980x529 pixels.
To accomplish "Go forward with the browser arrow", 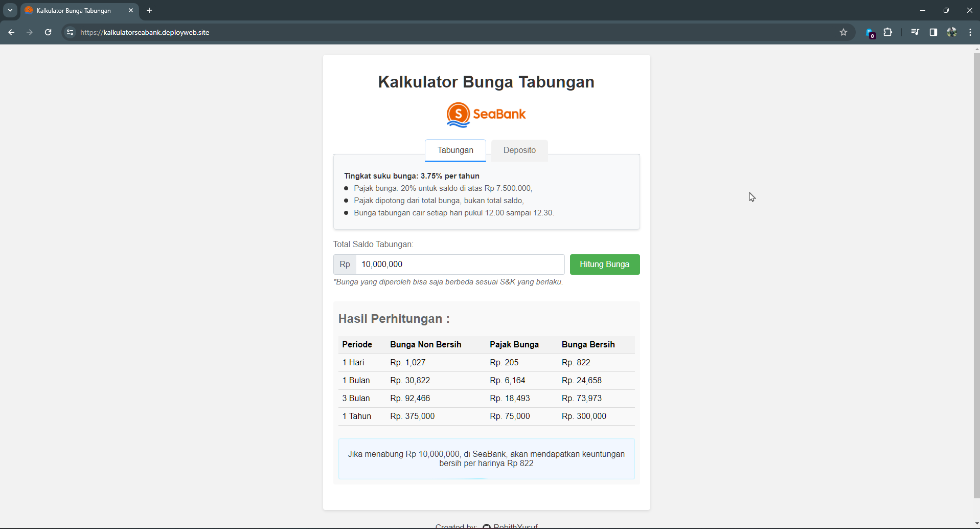I will point(30,32).
